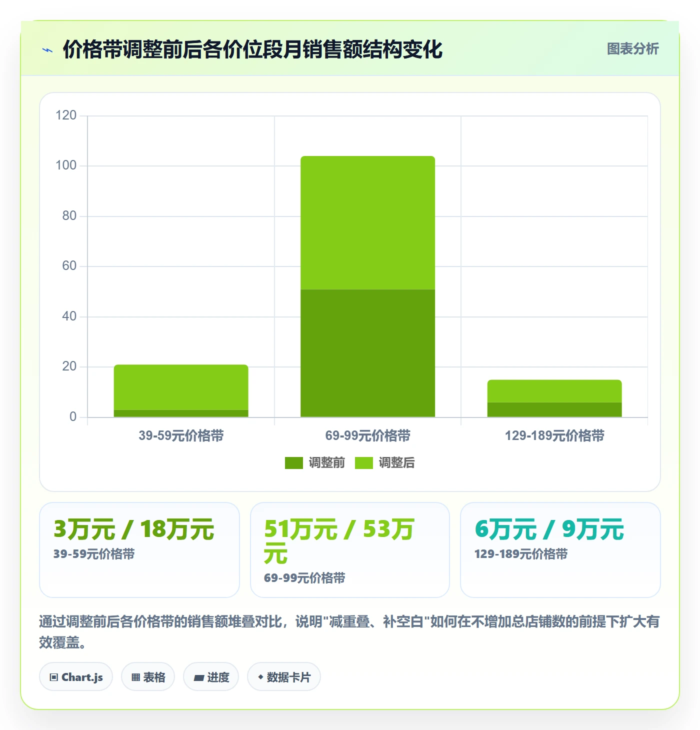Screen dimensions: 700x730
Task: Click the y-axis tick label 40
Action: [69, 316]
